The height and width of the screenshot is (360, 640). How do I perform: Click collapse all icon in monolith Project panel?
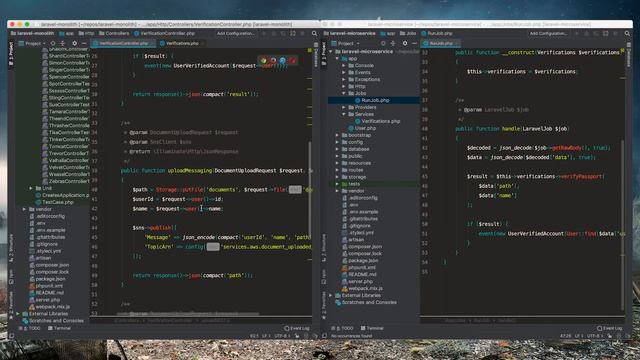(x=62, y=43)
